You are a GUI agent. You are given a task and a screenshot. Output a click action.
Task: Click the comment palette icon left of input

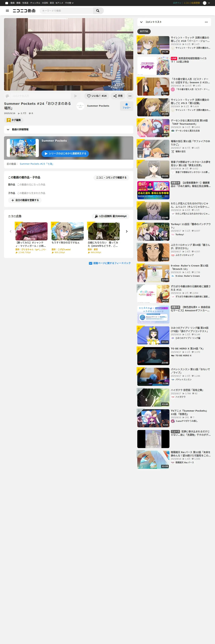tap(7, 96)
